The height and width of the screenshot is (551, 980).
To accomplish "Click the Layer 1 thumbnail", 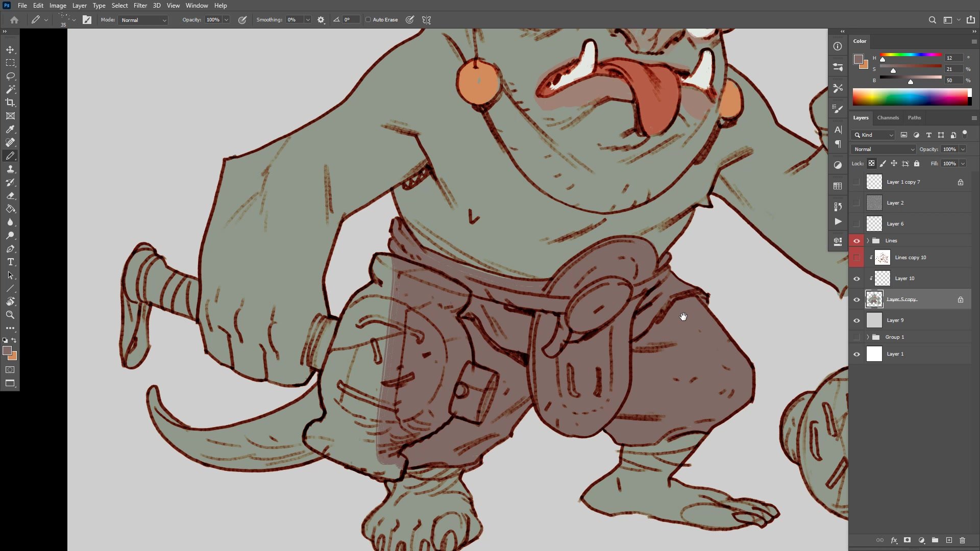I will click(x=874, y=354).
